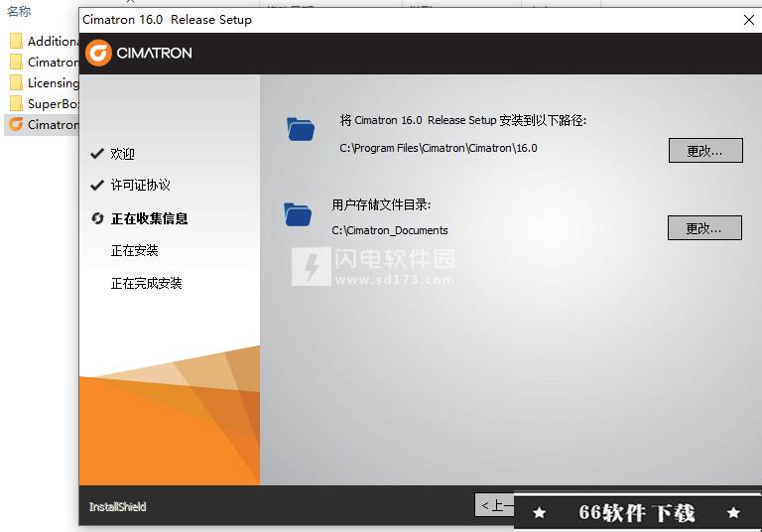The height and width of the screenshot is (532, 762).
Task: Click the orange Cimatron installer file icon
Action: [16, 124]
